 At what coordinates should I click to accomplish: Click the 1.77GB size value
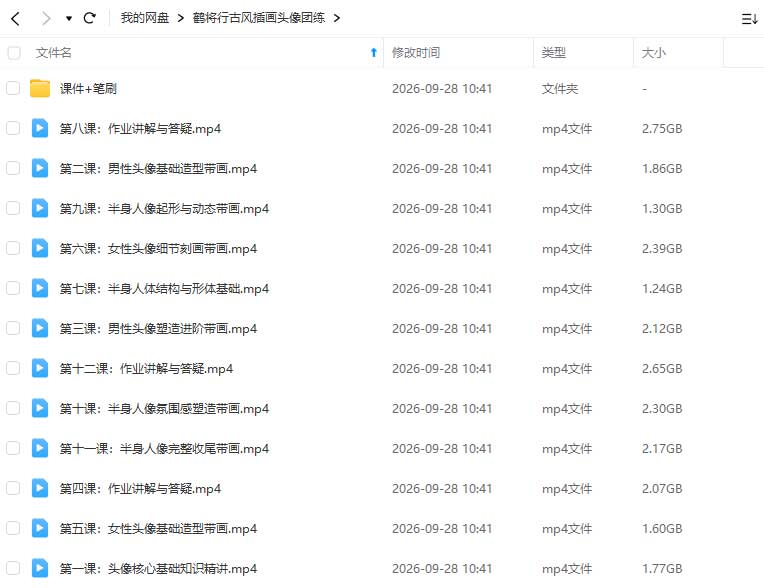pos(662,568)
